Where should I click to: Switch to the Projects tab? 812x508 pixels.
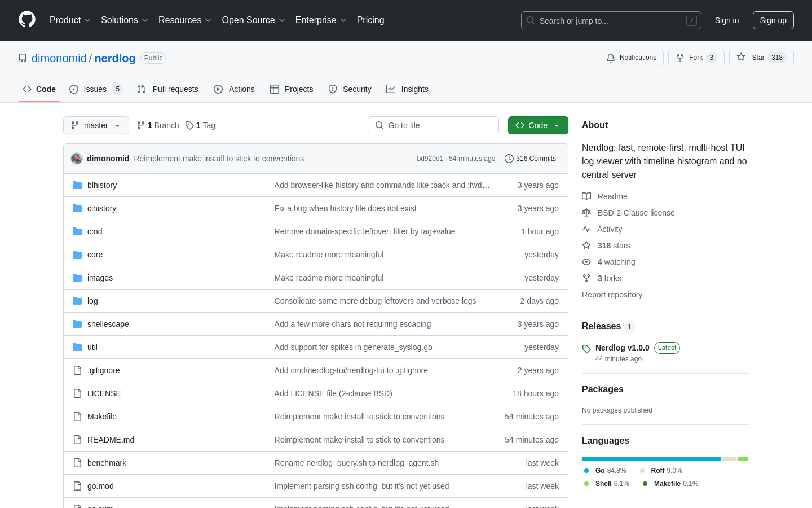[x=292, y=89]
